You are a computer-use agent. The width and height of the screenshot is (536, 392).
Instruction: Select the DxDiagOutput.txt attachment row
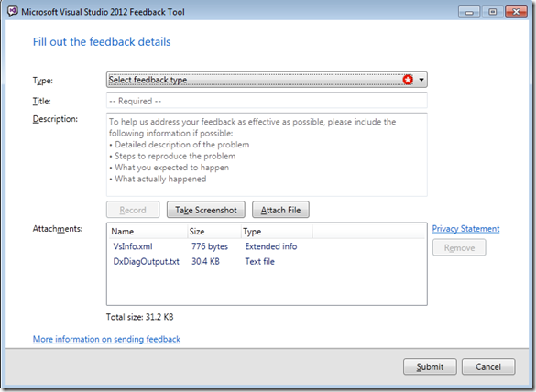(267, 261)
